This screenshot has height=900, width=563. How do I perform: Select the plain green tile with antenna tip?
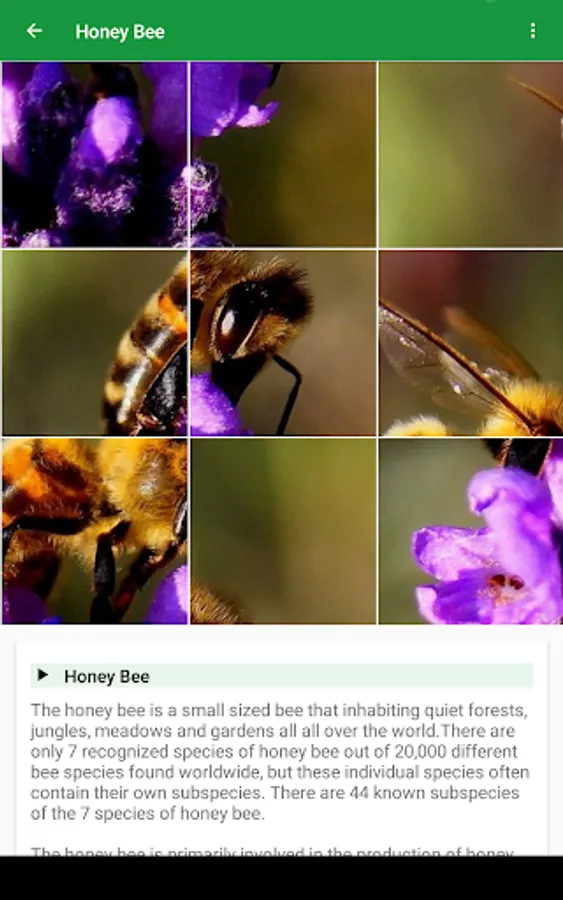pyautogui.click(x=471, y=154)
